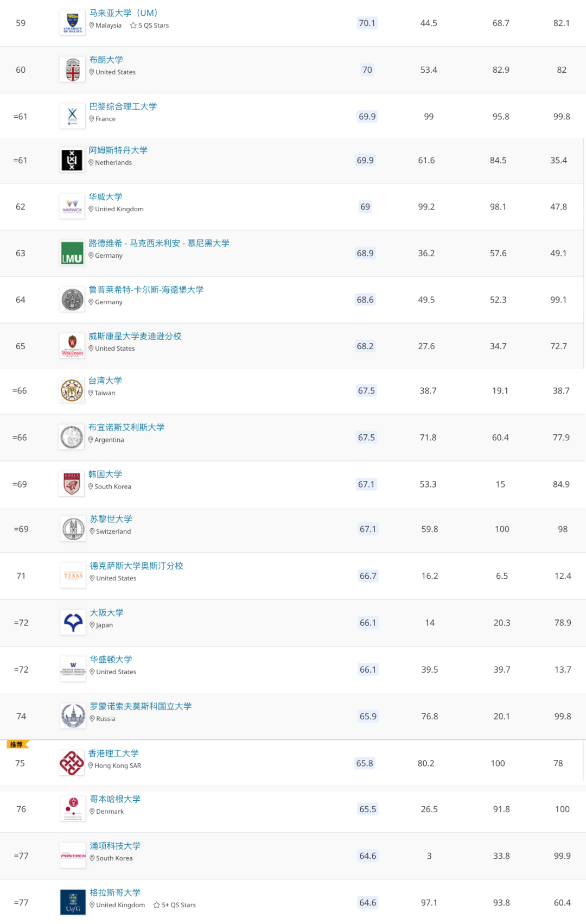Image resolution: width=586 pixels, height=924 pixels.
Task: Click the 65.8 overall score for 香港理工大学
Action: pyautogui.click(x=365, y=763)
